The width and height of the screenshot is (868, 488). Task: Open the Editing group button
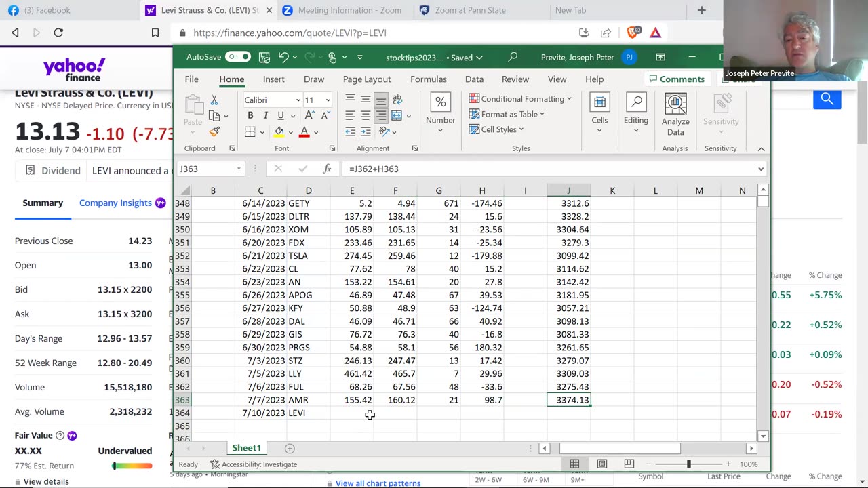[x=636, y=114]
